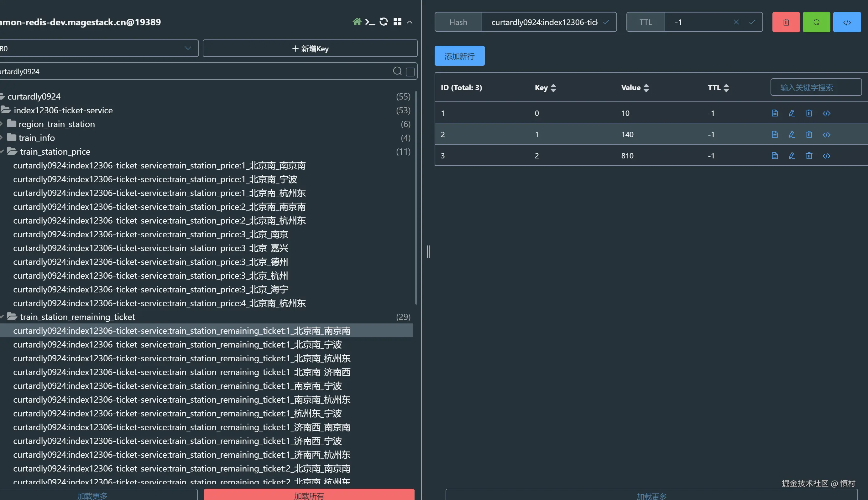View details of row with value 10
868x500 pixels.
(775, 113)
